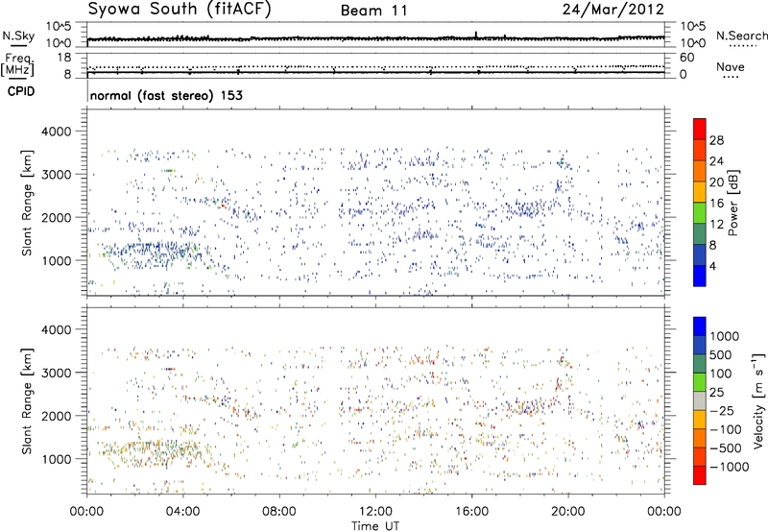Click the bright blue bottom Power colorbar segment
This screenshot has width=768, height=532.
pyautogui.click(x=700, y=276)
